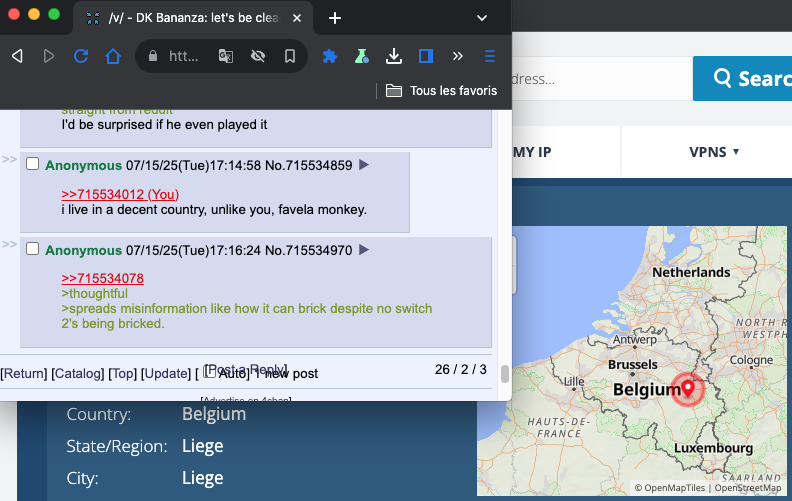Open the browser home page icon
The height and width of the screenshot is (501, 792).
click(x=113, y=56)
